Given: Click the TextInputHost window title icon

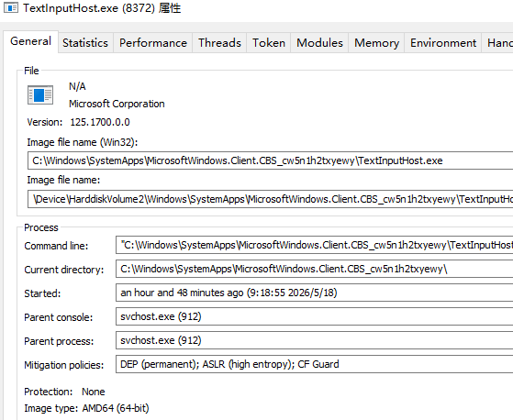Looking at the screenshot, I should point(11,8).
